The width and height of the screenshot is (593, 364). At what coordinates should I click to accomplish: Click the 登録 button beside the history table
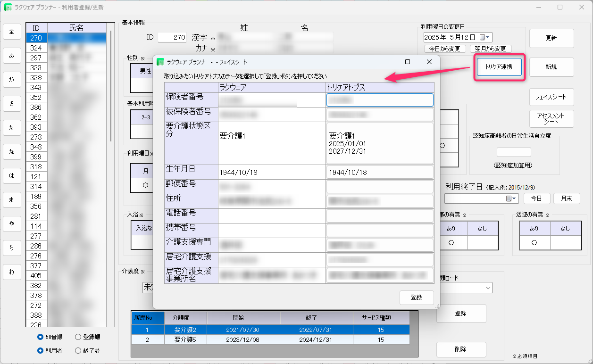pos(461,314)
